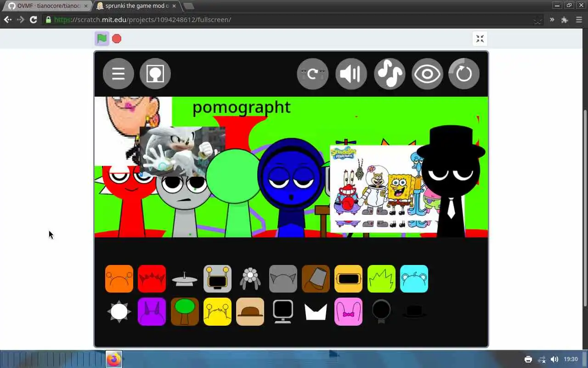This screenshot has height=368, width=588.
Task: Select the white computer monitor icon
Action: click(x=283, y=311)
